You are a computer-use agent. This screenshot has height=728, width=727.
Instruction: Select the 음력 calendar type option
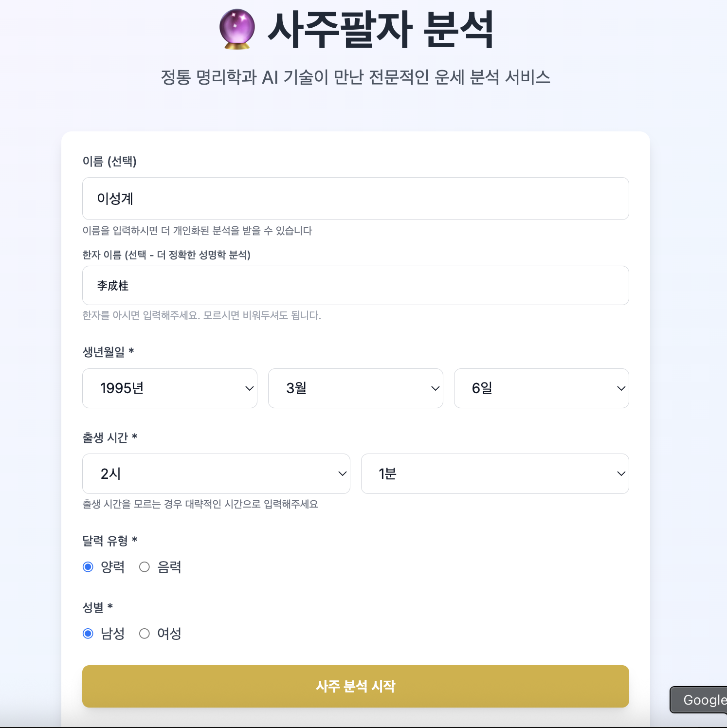tap(144, 566)
